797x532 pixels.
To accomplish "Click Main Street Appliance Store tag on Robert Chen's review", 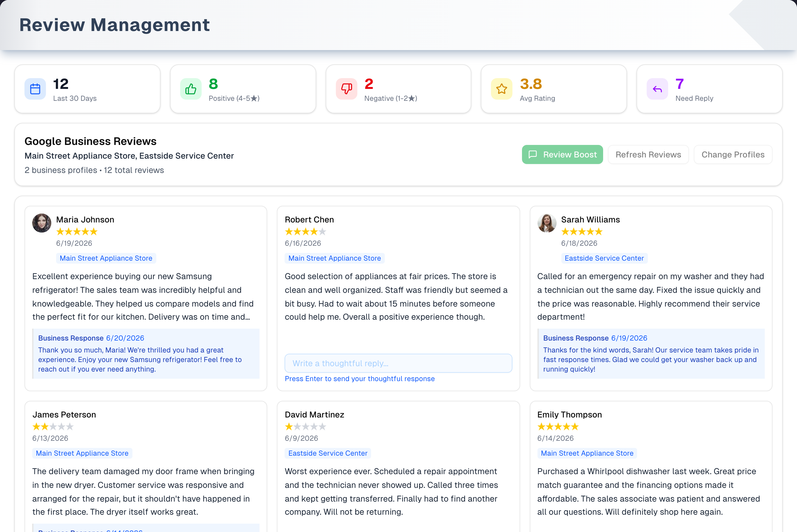I will click(x=335, y=258).
